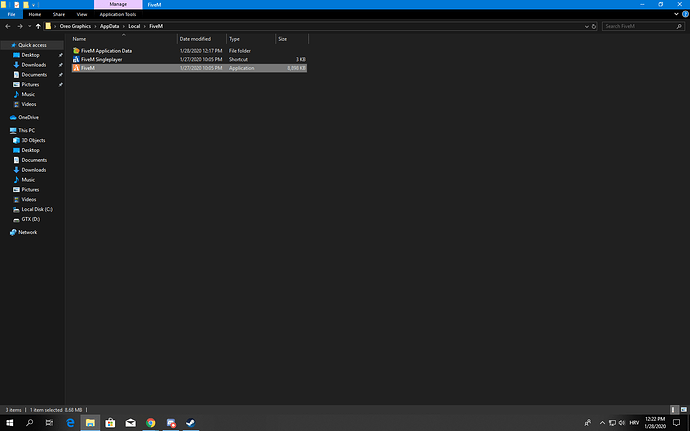Open the FiveM Application Data folder icon

(x=76, y=51)
